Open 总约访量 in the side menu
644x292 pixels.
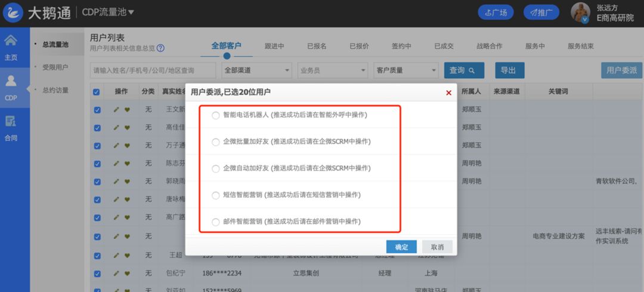coord(55,90)
